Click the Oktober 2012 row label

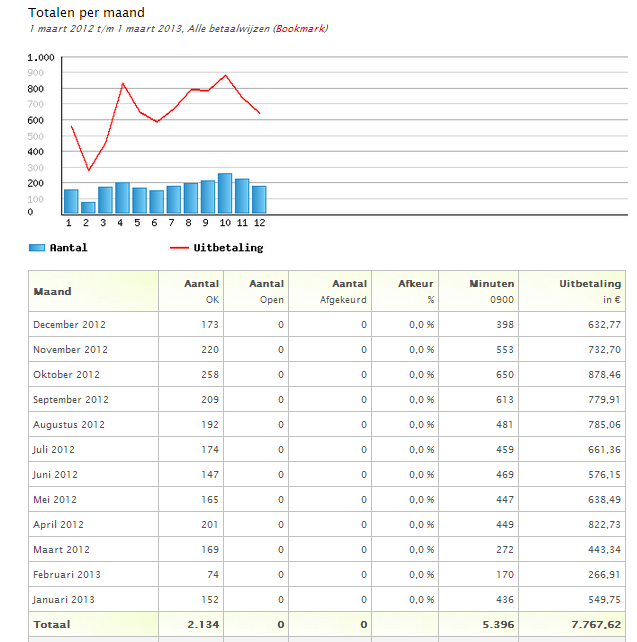coord(66,375)
